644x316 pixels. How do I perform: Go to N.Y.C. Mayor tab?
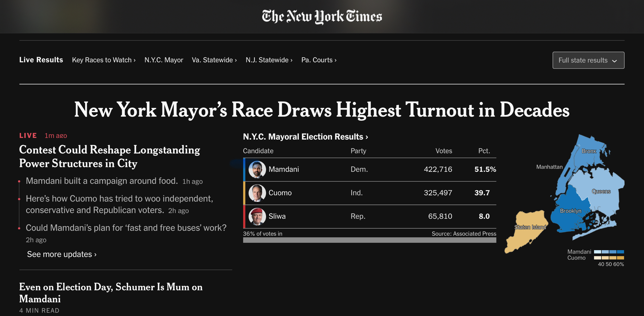[164, 60]
